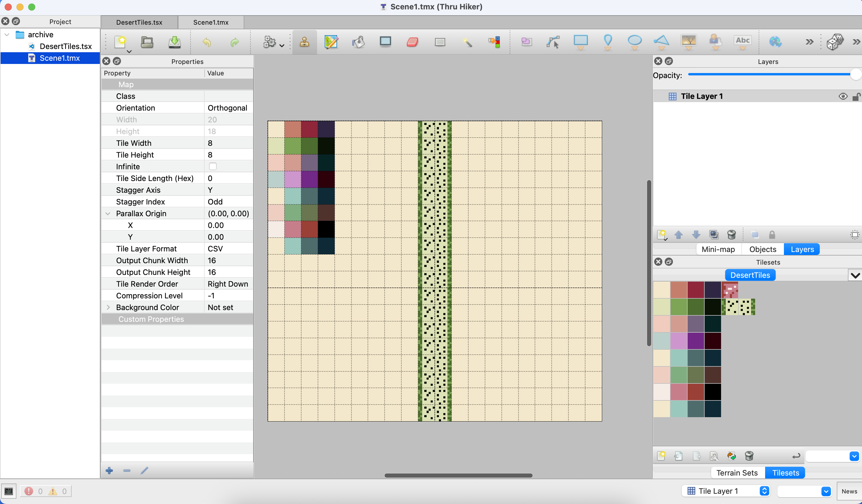Select the Select Same Tile tool
Screen dimensions: 862x504
[x=495, y=42]
